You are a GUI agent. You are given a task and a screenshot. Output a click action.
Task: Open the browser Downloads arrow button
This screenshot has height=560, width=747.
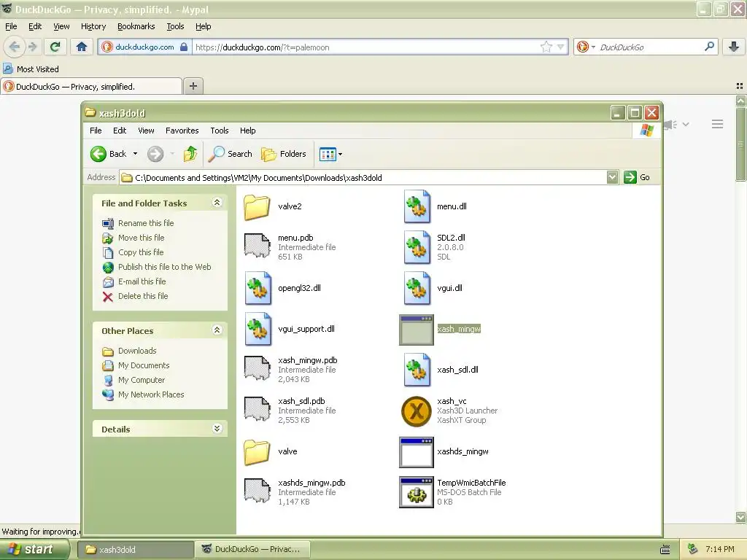click(x=734, y=47)
